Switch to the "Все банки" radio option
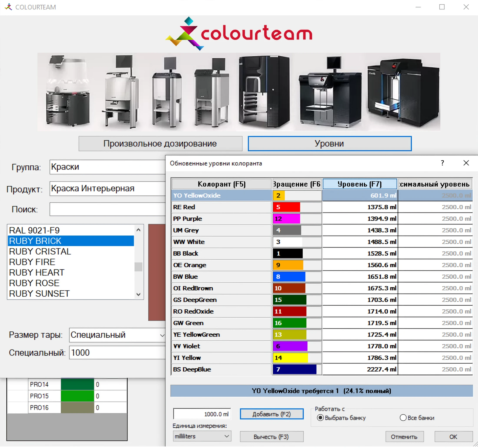Viewport: 478px width, 448px height. coord(403,418)
